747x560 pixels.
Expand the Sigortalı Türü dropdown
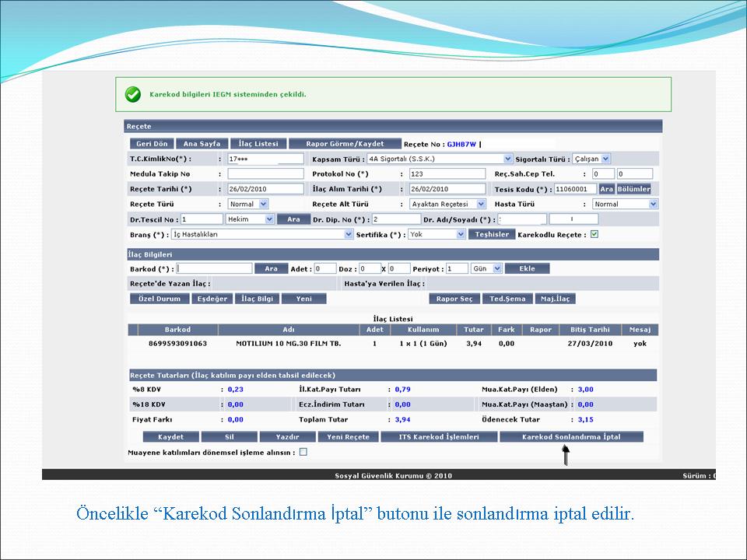point(591,159)
